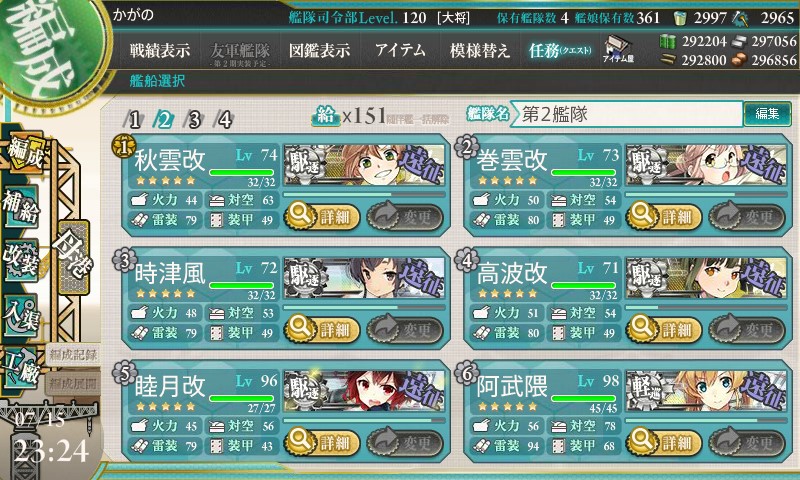Switch to fleet tab 3
The width and height of the screenshot is (800, 480).
tap(194, 120)
